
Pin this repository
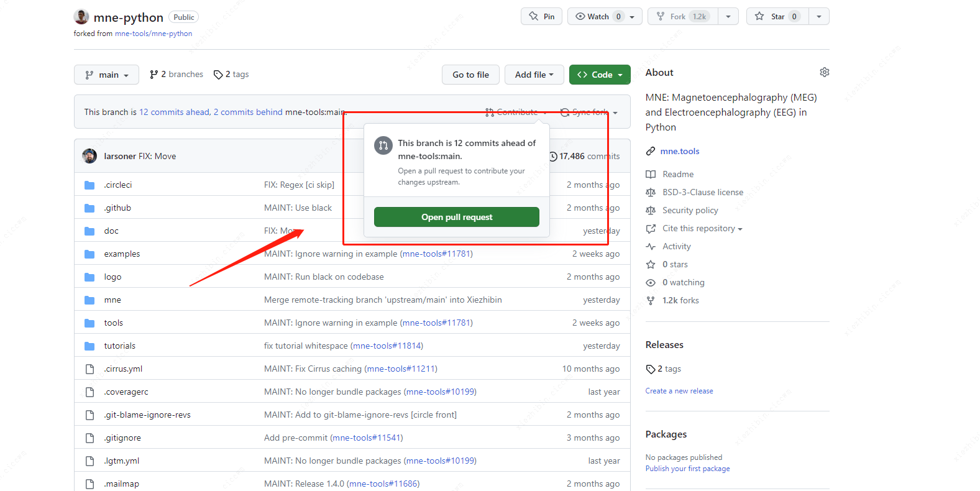point(541,17)
